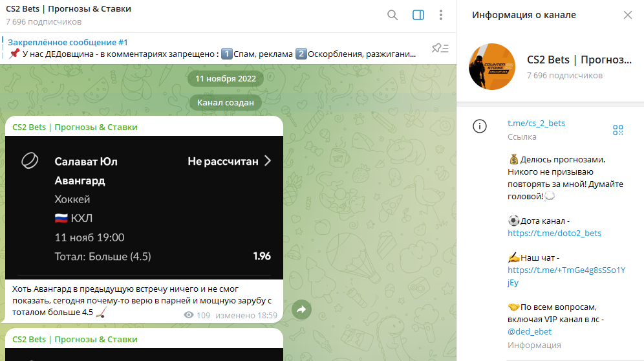Viewport: 644px width, 361px height.
Task: Click the 7 696 подписчиков count in sidebar
Action: pyautogui.click(x=564, y=76)
